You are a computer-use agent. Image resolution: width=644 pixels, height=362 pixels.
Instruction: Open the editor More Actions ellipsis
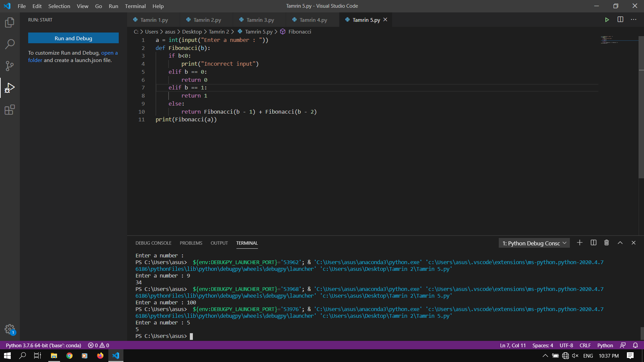tap(634, 19)
